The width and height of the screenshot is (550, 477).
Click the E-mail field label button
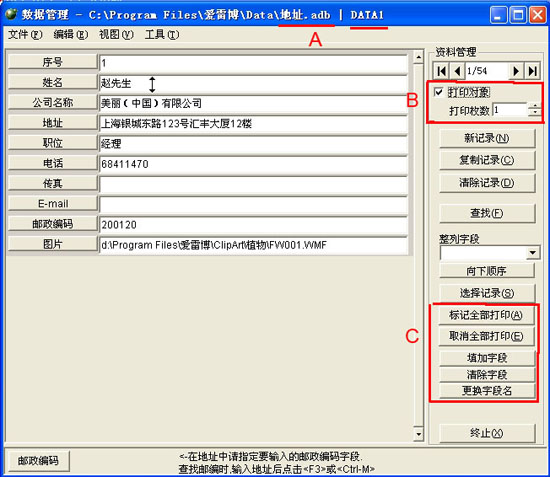(53, 203)
